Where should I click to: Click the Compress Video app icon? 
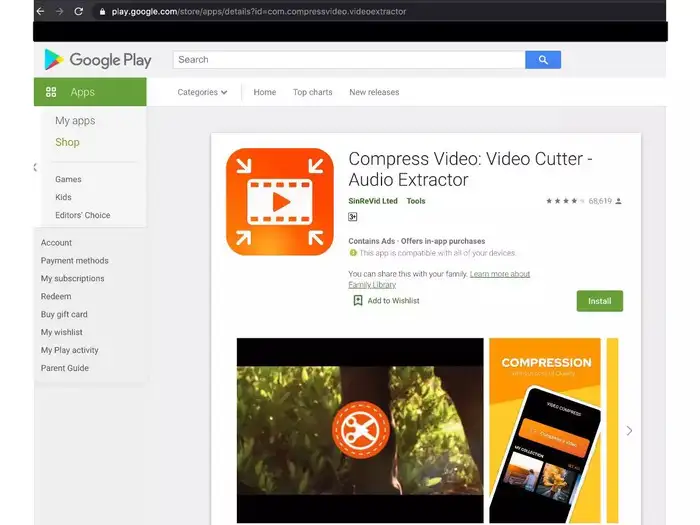280,201
